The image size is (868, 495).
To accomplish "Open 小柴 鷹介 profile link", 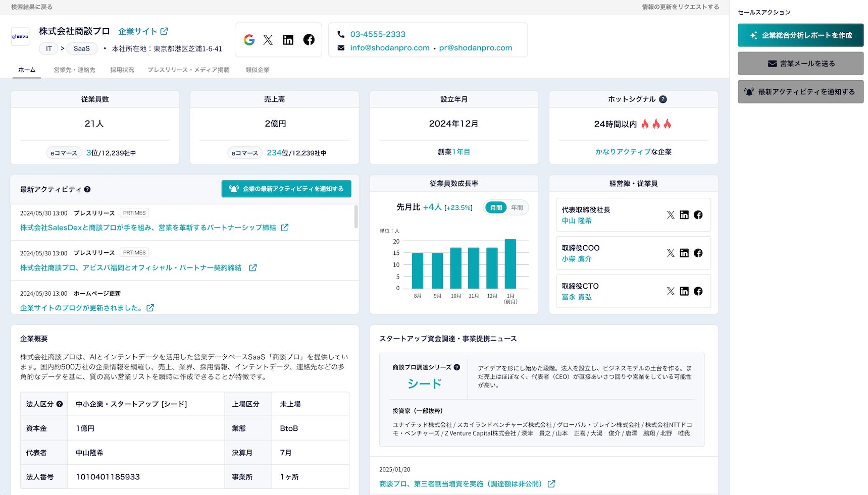I will (x=577, y=259).
